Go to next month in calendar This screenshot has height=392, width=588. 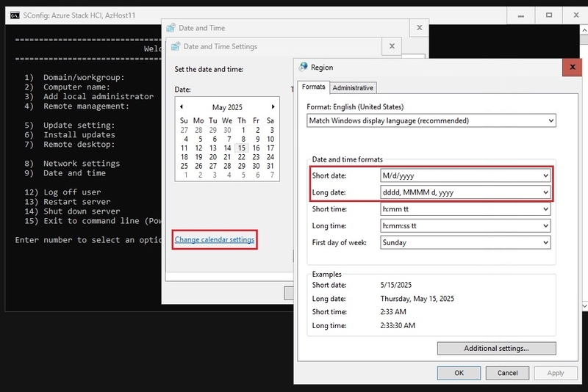273,106
